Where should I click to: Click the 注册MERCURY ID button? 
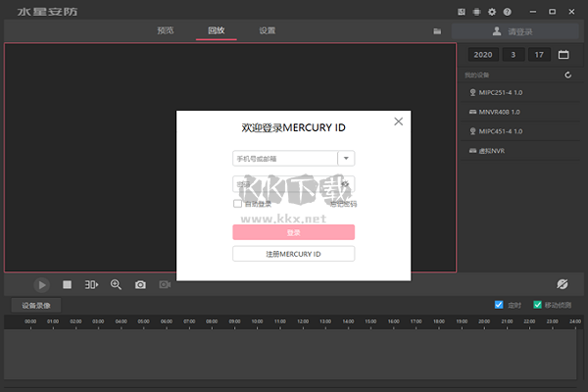click(x=294, y=254)
